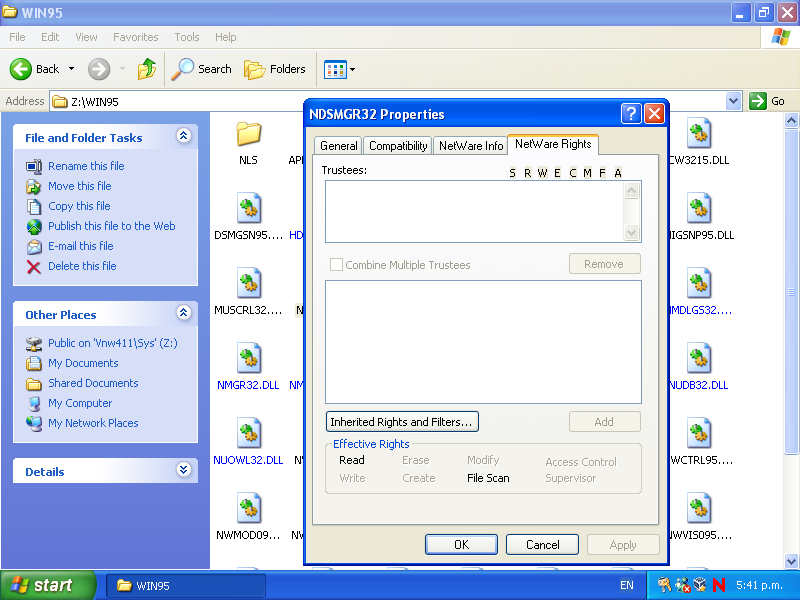The height and width of the screenshot is (600, 800).
Task: Open My Computer link
Action: [80, 403]
